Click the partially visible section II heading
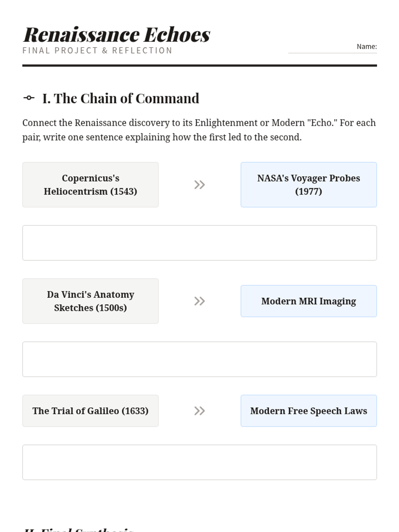Screen dimensions: 399x532 [x=78, y=529]
